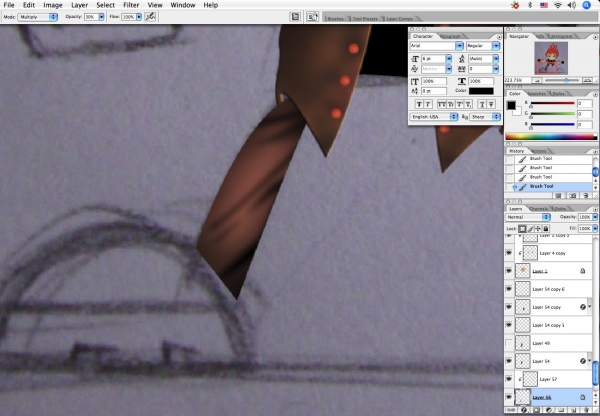Apply Faux Italic text style

click(428, 104)
